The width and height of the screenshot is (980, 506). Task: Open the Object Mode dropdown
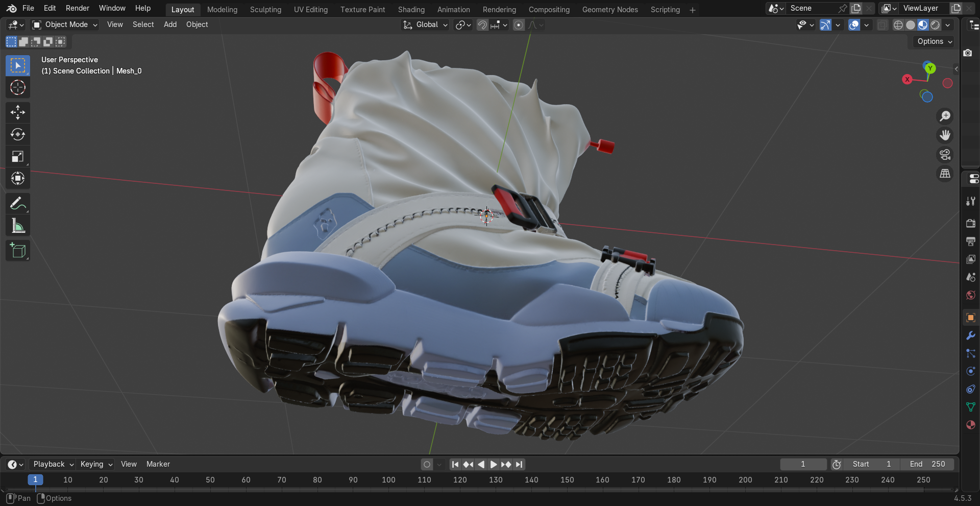click(64, 25)
